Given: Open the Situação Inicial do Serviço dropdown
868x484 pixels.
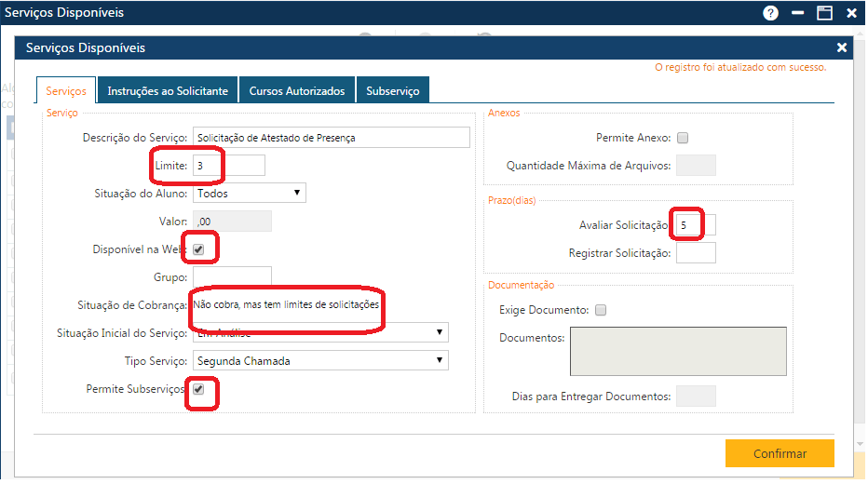Looking at the screenshot, I should 320,333.
